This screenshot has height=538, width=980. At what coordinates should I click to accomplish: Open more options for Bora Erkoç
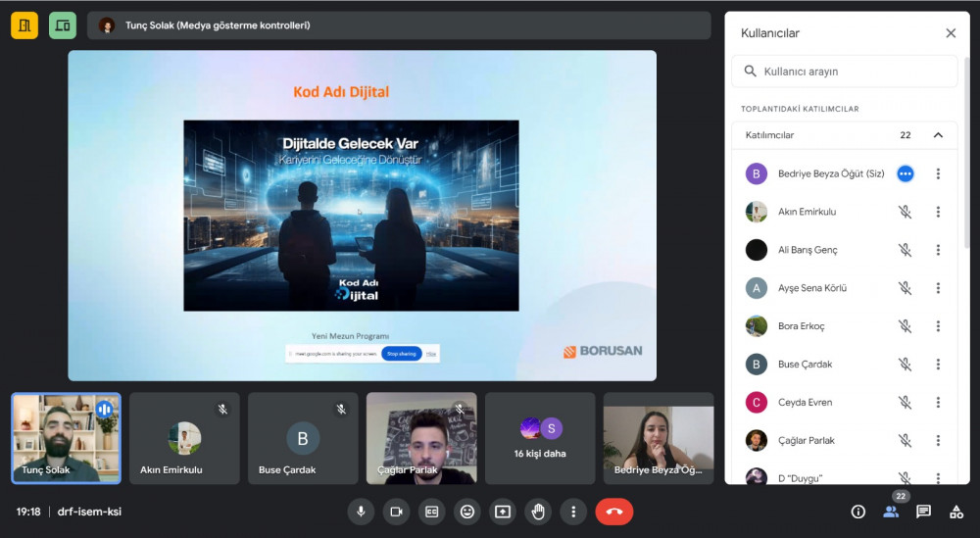938,326
